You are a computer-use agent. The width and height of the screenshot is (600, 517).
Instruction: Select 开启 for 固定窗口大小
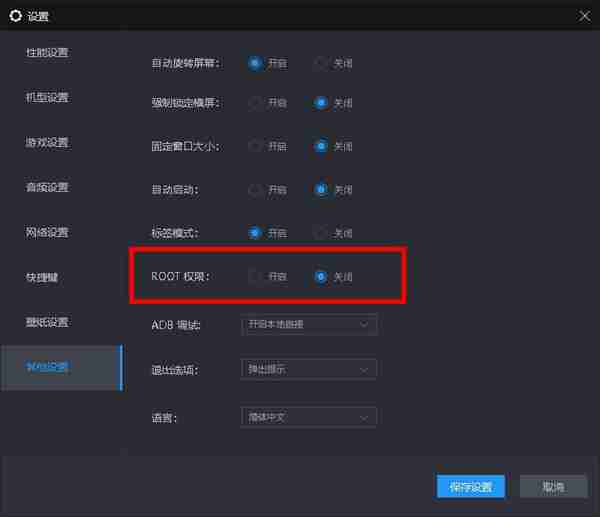256,146
